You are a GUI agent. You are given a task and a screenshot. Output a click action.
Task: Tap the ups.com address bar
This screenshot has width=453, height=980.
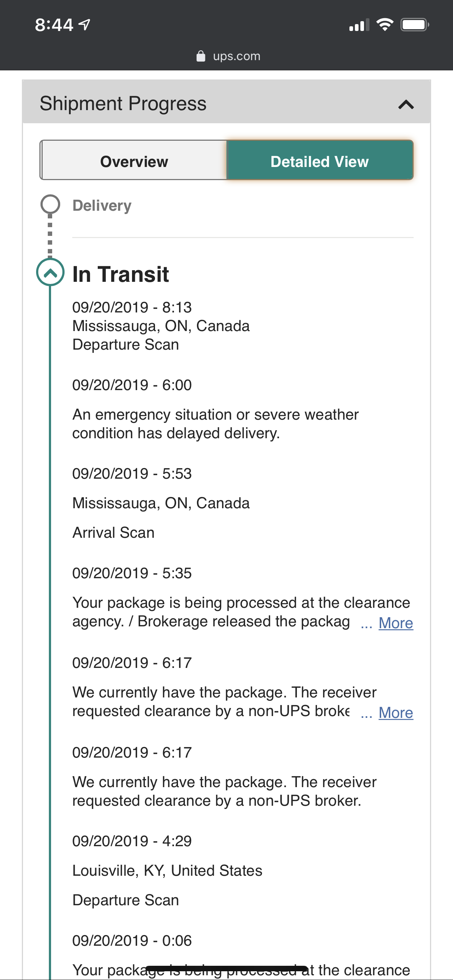point(236,56)
